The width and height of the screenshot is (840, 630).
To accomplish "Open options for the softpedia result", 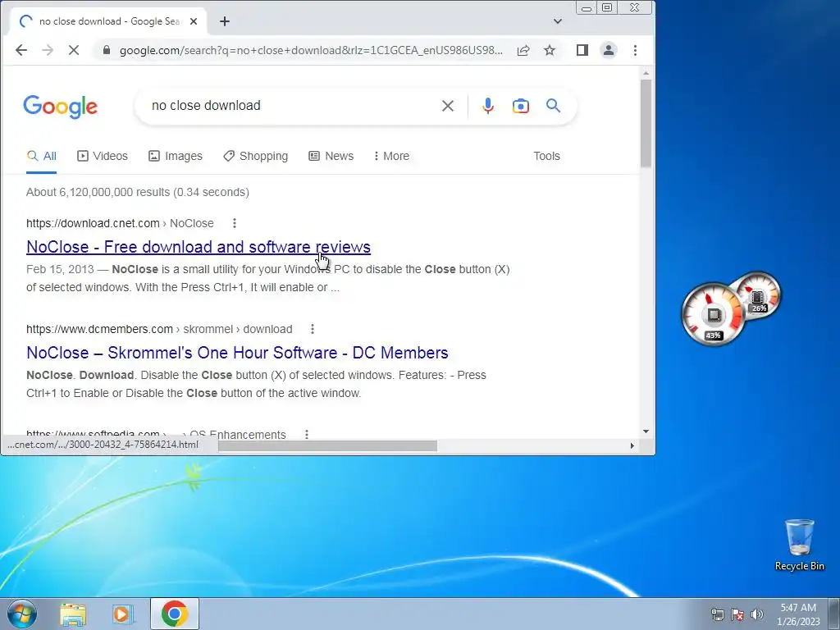I will (x=307, y=434).
